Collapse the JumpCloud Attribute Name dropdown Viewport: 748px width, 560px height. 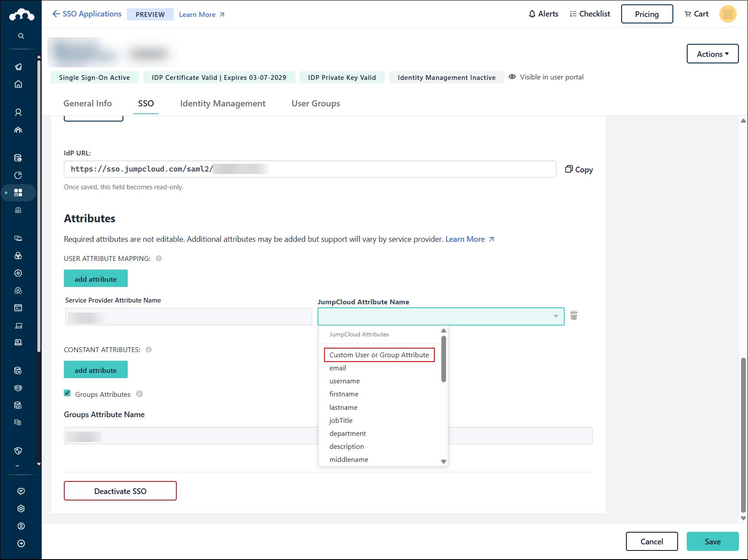tap(556, 316)
